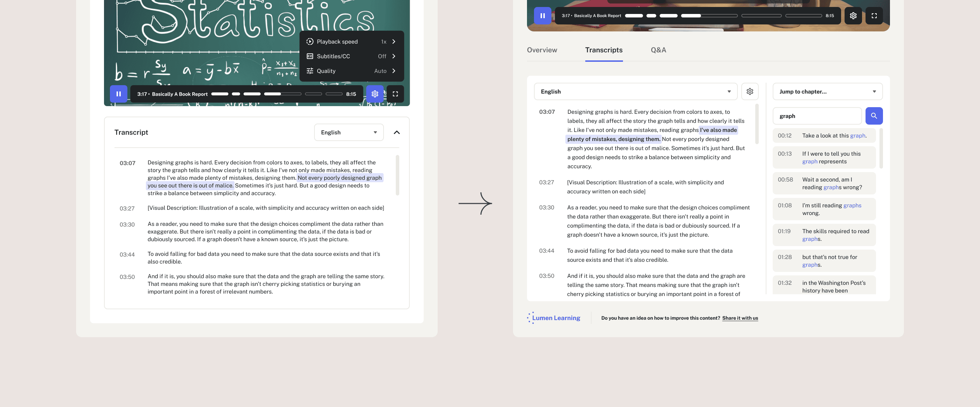Click the magnifier search button beside the graph field

pos(874,116)
